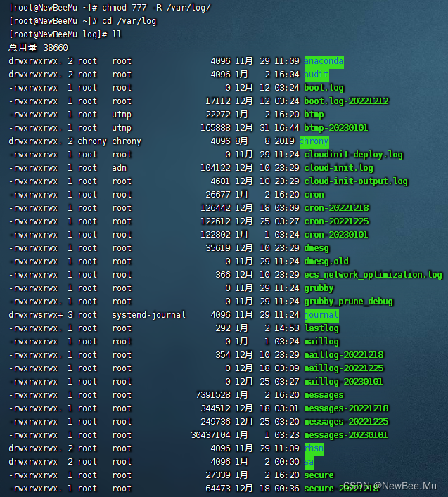Click the total usage 38660 line
The width and height of the screenshot is (448, 497).
[39, 48]
